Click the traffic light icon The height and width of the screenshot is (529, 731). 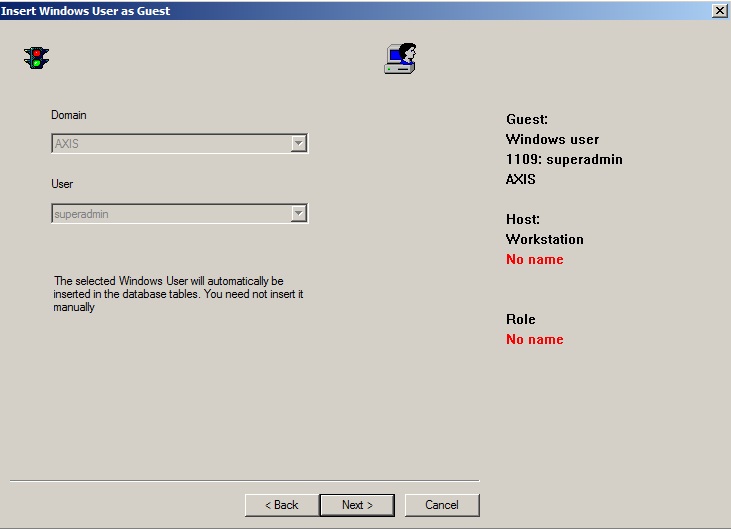click(36, 58)
